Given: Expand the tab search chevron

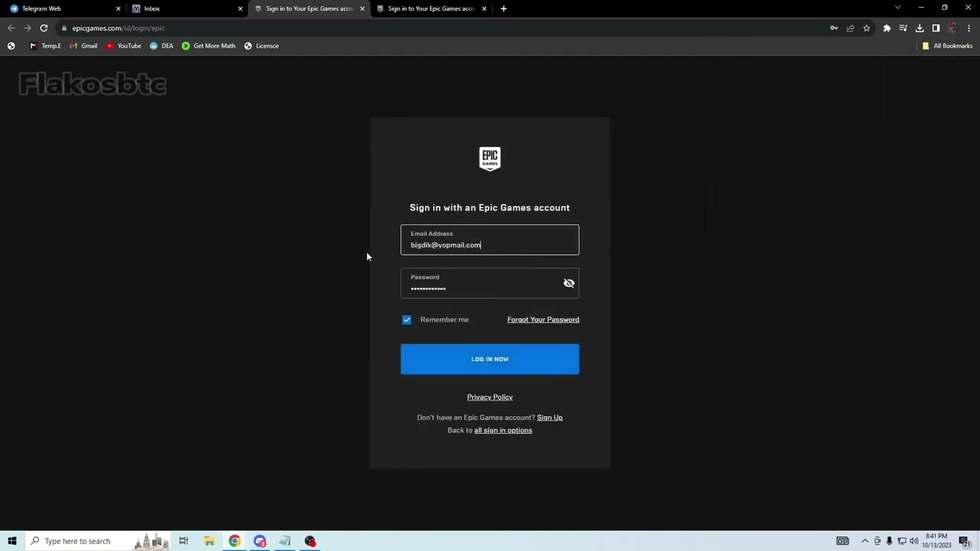Looking at the screenshot, I should [x=897, y=8].
